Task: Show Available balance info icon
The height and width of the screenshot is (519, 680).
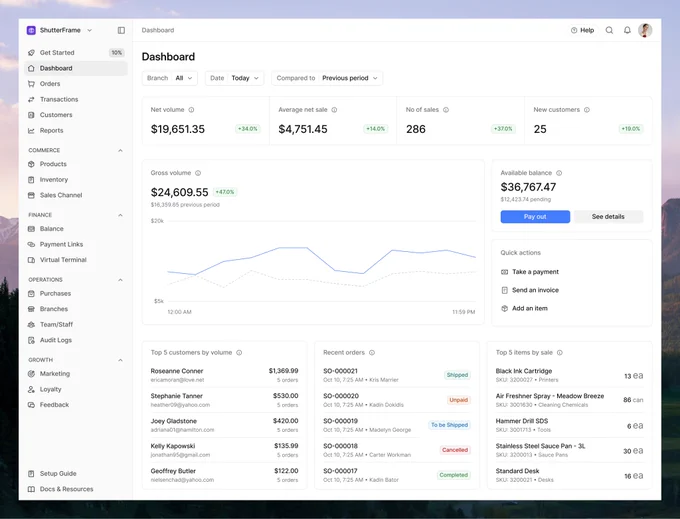Action: coord(559,173)
